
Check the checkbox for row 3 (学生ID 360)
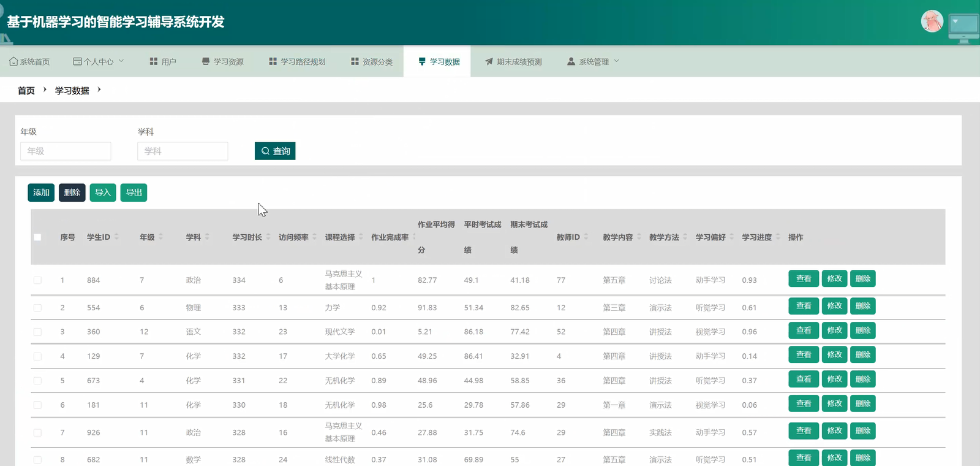37,332
